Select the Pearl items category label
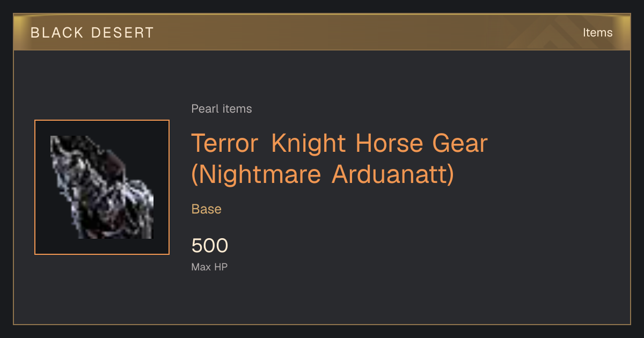Viewport: 644px width, 338px height. pyautogui.click(x=222, y=109)
